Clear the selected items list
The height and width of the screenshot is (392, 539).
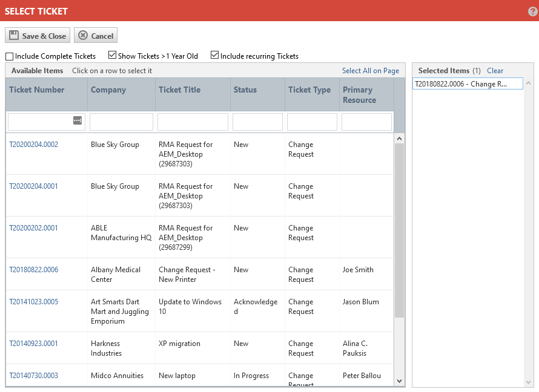(x=495, y=71)
